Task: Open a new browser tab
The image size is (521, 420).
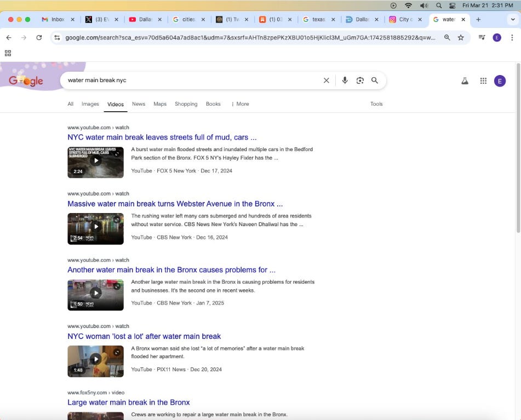Action: click(478, 20)
